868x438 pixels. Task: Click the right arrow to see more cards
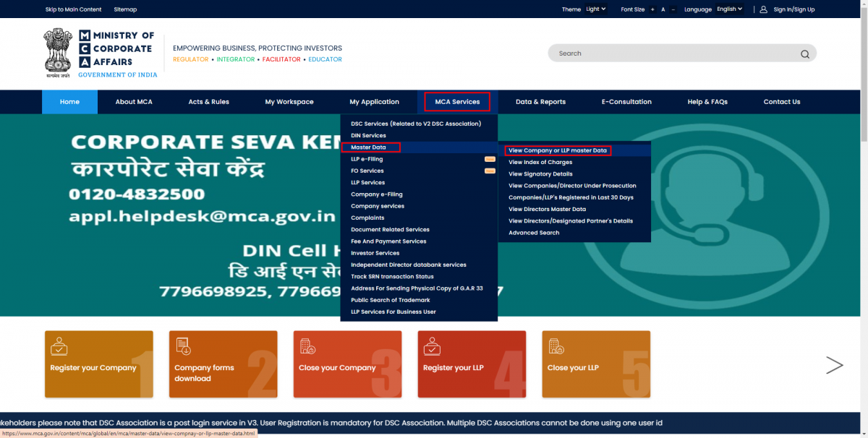(835, 365)
